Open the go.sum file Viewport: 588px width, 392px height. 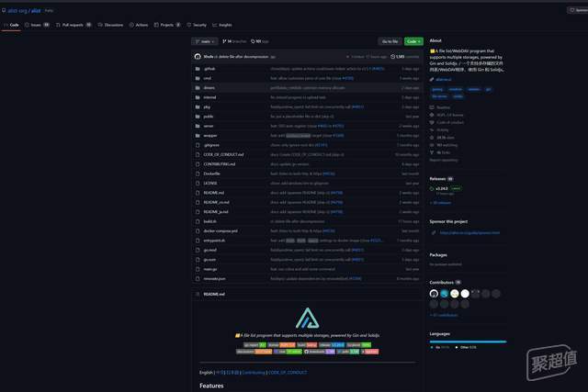pos(209,260)
